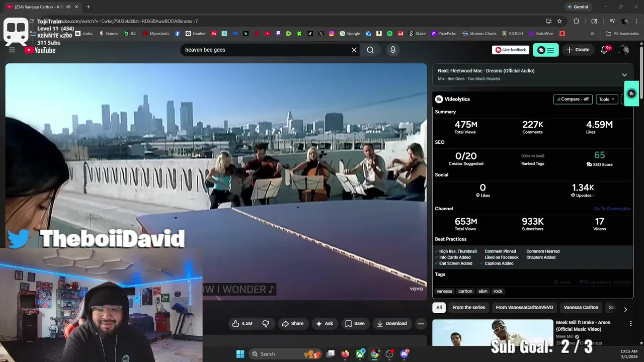Share the video
Screen dimensions: 644x362
(x=292, y=324)
